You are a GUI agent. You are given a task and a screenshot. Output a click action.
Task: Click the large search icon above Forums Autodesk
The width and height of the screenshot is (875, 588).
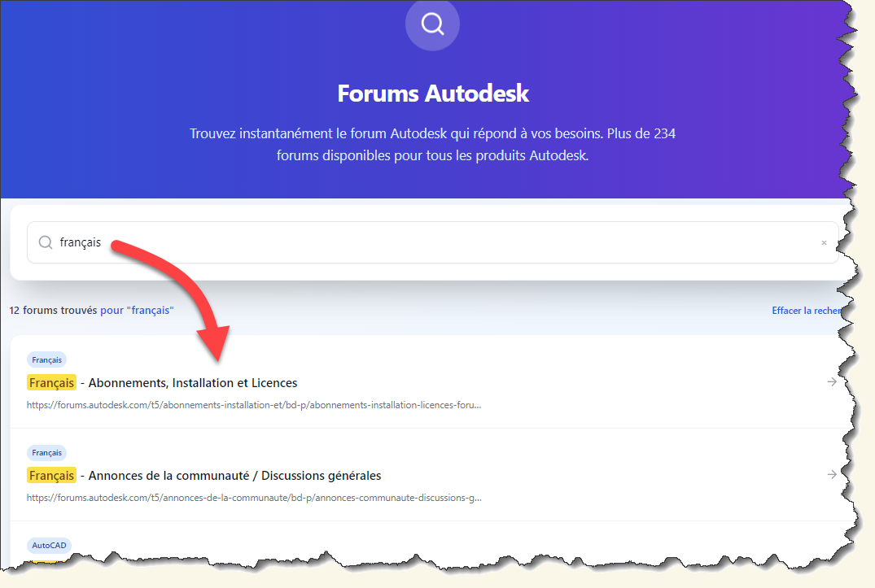(432, 24)
